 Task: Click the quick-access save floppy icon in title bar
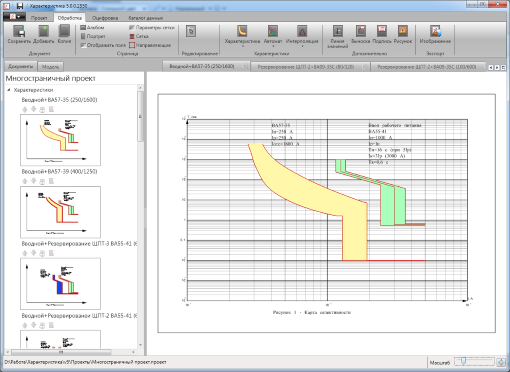tap(20, 6)
